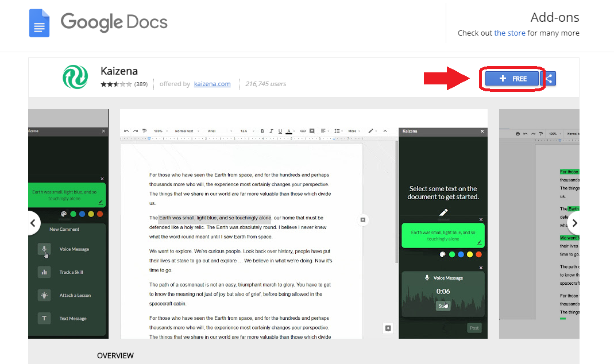Click the green Kaizena add-on logo
Screen dimensions: 614x364
pyautogui.click(x=75, y=77)
